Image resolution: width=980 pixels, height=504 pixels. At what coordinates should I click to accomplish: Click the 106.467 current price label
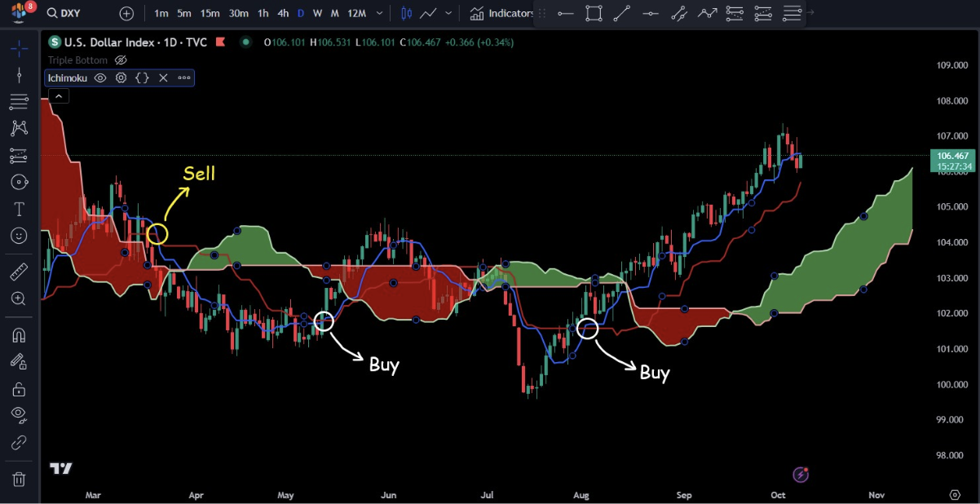coord(952,156)
